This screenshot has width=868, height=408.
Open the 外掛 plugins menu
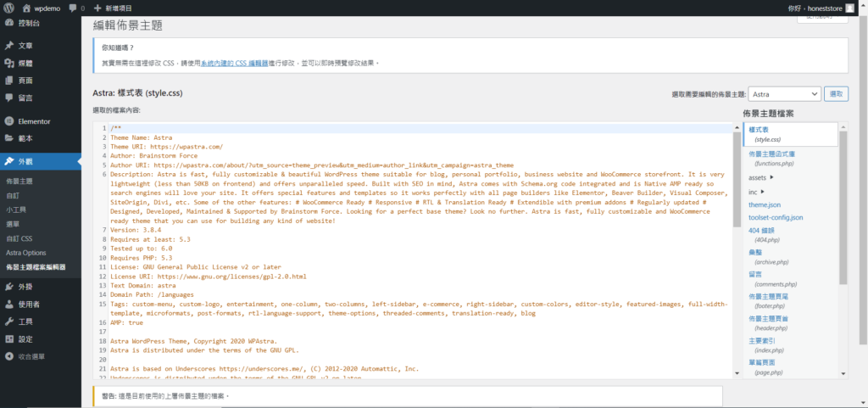25,287
